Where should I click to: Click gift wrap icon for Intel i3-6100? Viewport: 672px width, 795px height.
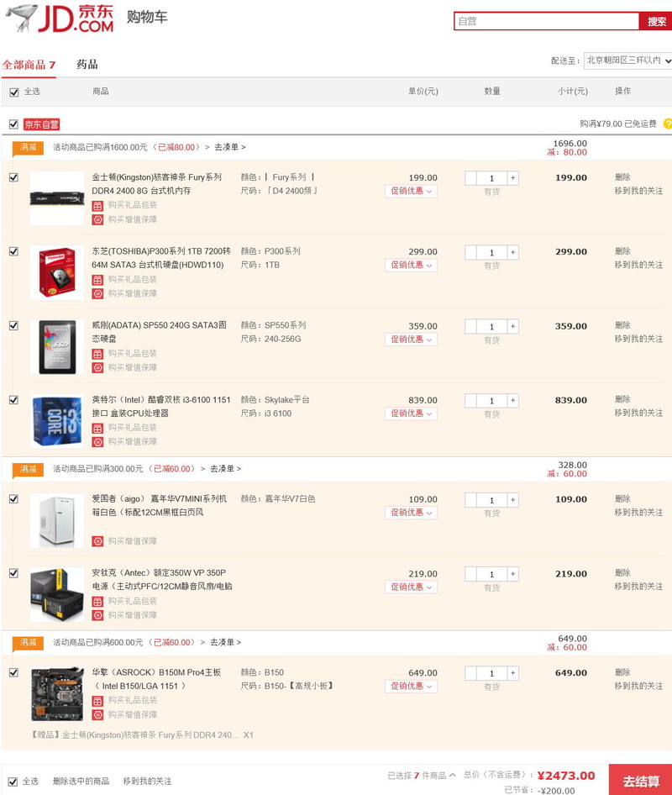click(x=97, y=429)
